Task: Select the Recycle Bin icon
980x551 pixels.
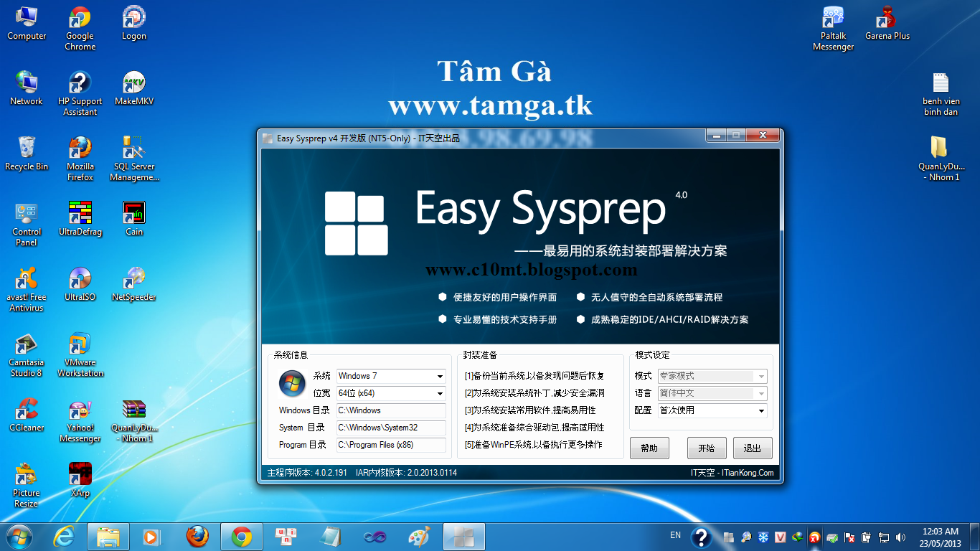Action: pos(27,154)
